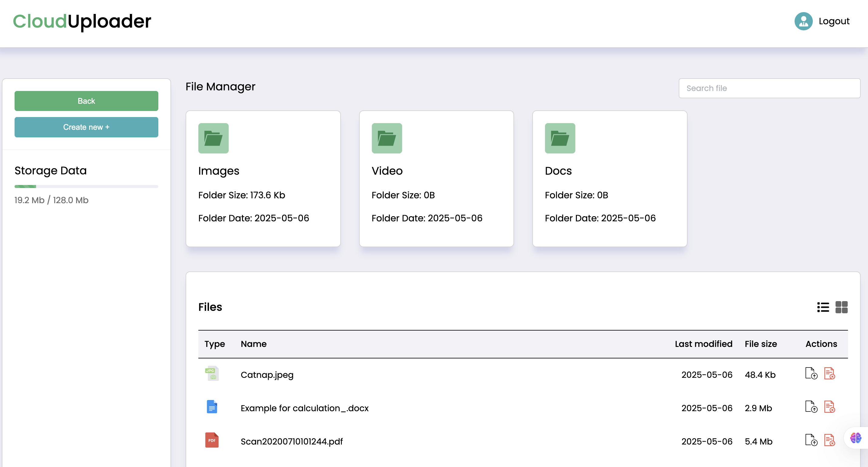
Task: Select the Video folder name
Action: (387, 171)
